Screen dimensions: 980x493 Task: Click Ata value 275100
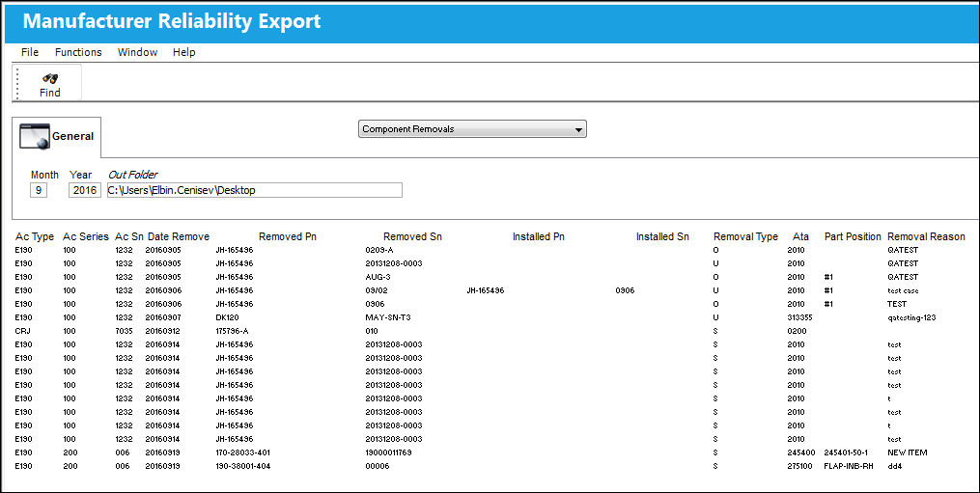click(800, 466)
